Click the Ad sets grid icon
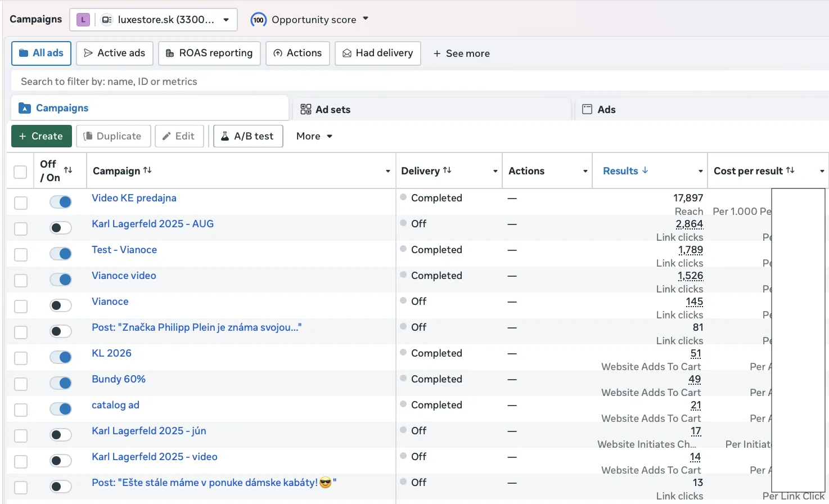Screen dimensions: 829x504 (x=306, y=109)
